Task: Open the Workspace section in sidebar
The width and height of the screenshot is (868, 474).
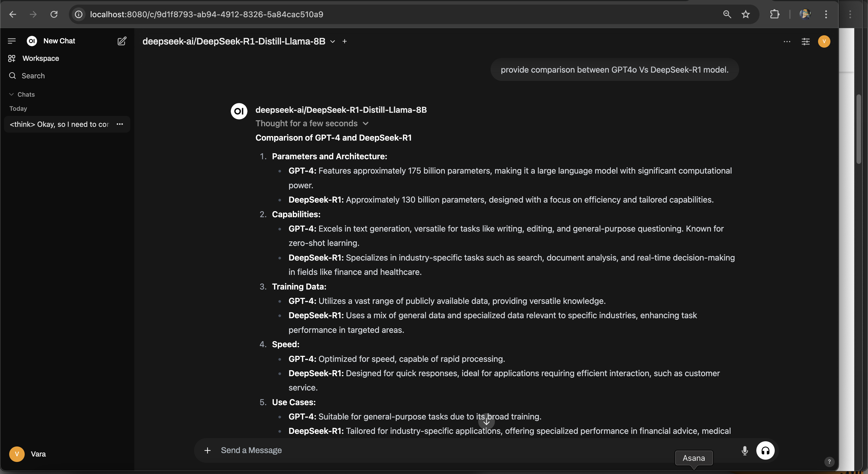Action: tap(40, 58)
